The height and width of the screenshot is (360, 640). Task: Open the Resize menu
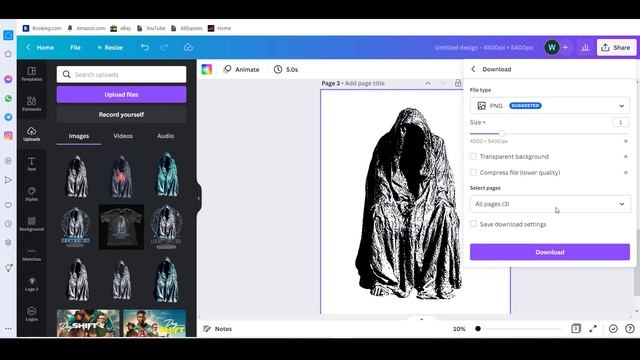pyautogui.click(x=110, y=47)
